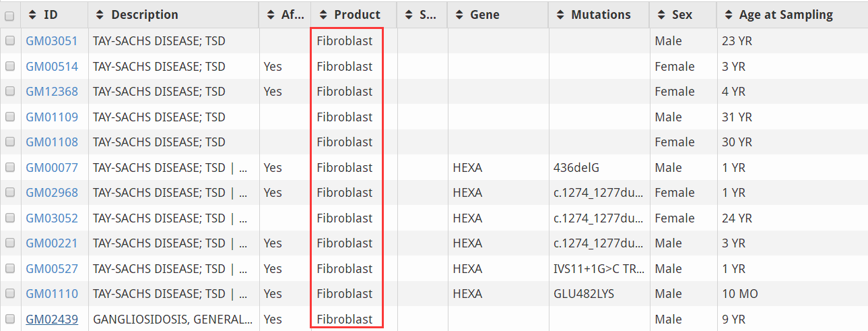The height and width of the screenshot is (331, 868).
Task: Click the GM02968 ID link
Action: coord(52,193)
